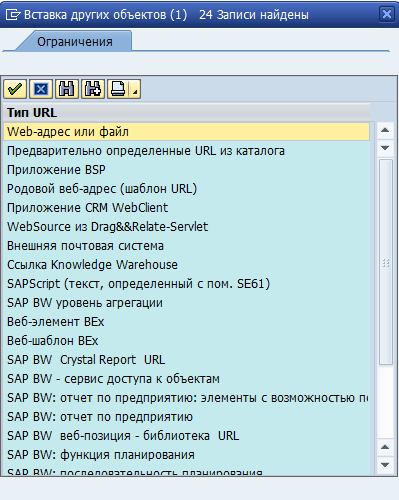The image size is (399, 500).
Task: Switch to the Ограничения tab
Action: [x=75, y=42]
